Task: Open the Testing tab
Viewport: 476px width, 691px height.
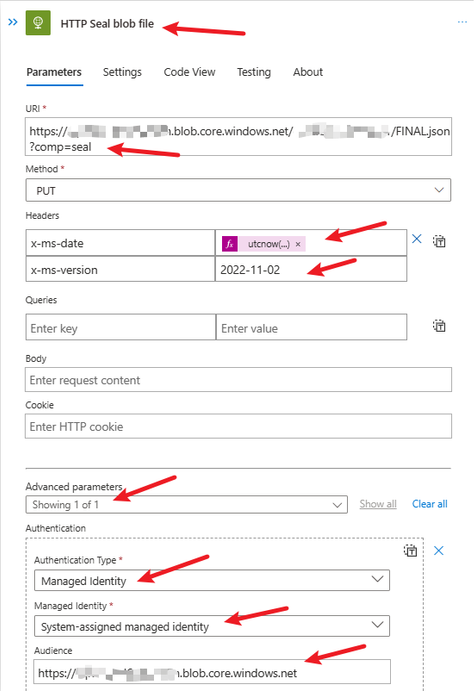Action: click(x=254, y=72)
